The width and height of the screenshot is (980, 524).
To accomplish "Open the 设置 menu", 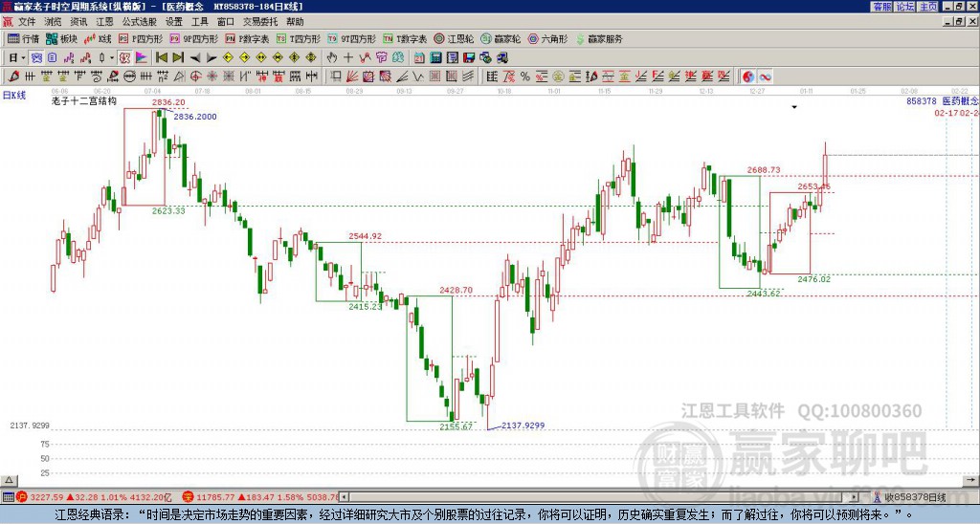I will point(174,22).
